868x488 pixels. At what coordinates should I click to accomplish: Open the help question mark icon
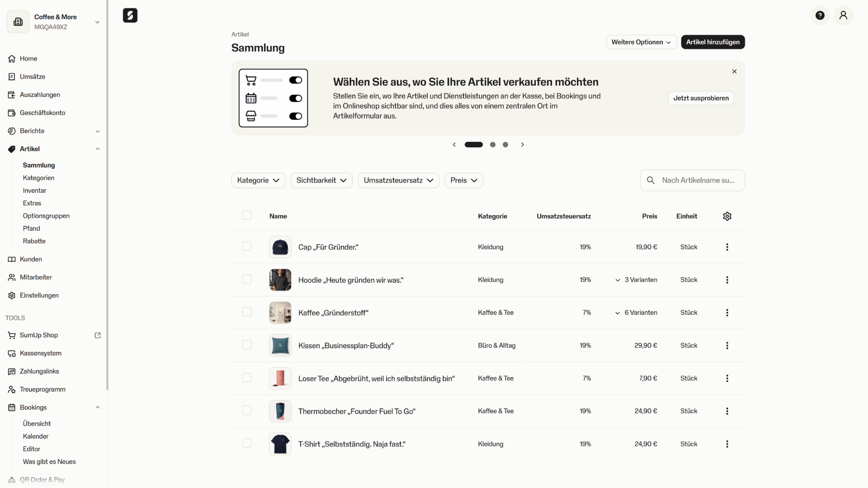(820, 15)
